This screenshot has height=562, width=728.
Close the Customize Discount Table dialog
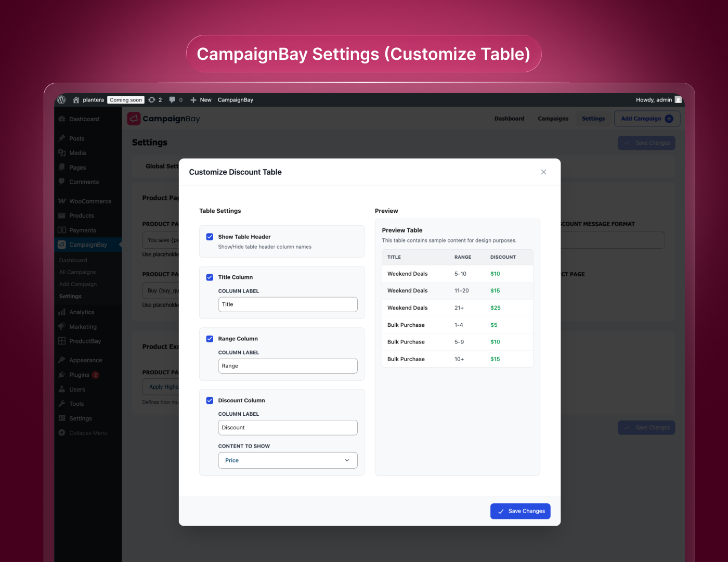[x=543, y=172]
